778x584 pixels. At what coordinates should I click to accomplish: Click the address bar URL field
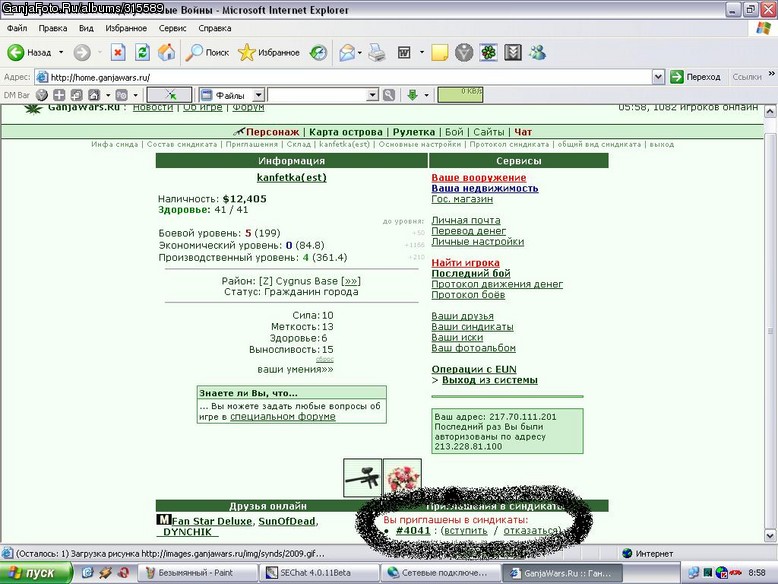pos(343,77)
